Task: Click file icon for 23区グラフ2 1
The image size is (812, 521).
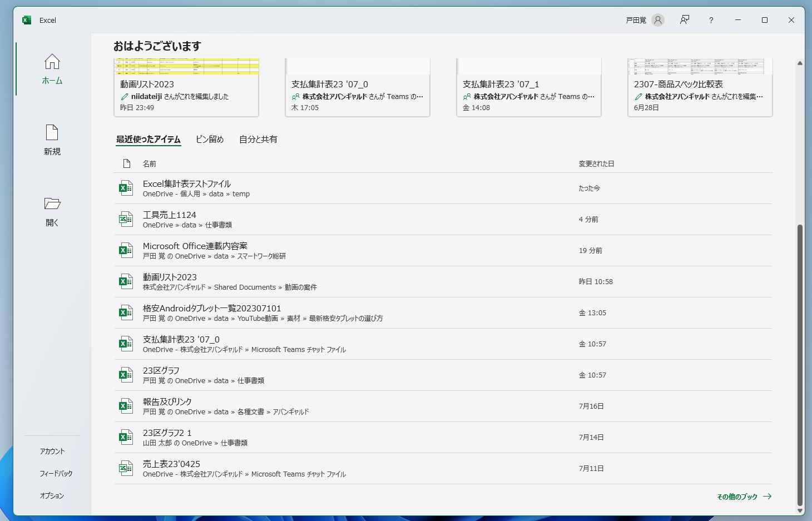Action: pos(126,437)
